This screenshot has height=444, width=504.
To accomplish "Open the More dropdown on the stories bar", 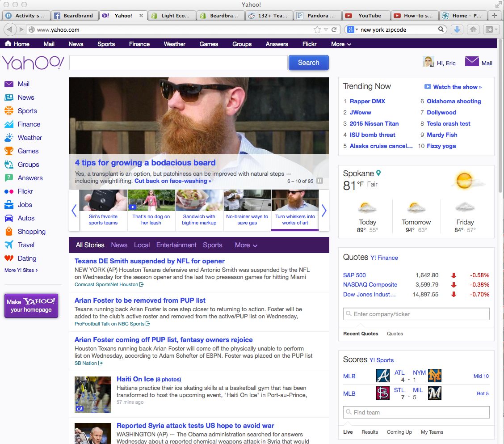I will [245, 245].
